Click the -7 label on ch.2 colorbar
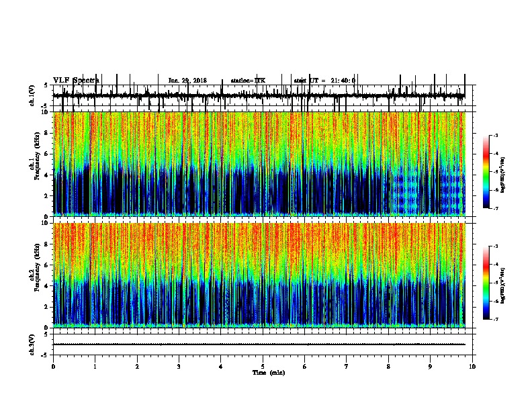This screenshot has height=411, width=532. click(495, 319)
